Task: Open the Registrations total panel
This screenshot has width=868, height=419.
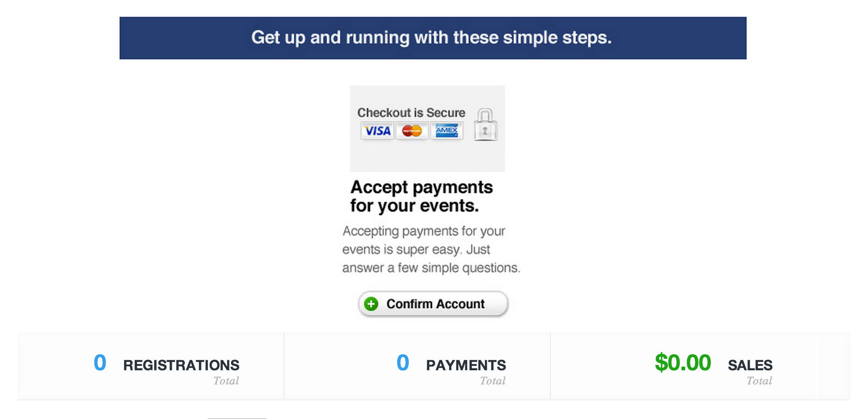Action: (151, 366)
